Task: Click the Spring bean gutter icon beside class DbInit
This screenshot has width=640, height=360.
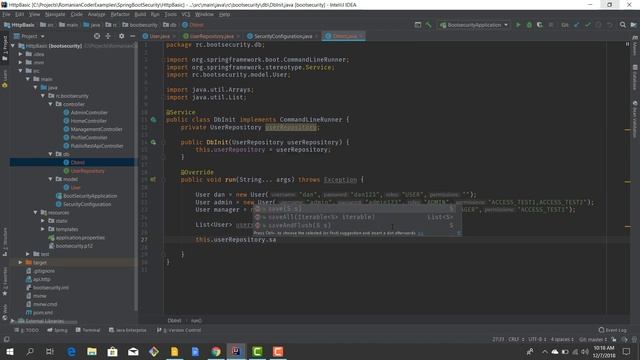Action: coord(153,120)
